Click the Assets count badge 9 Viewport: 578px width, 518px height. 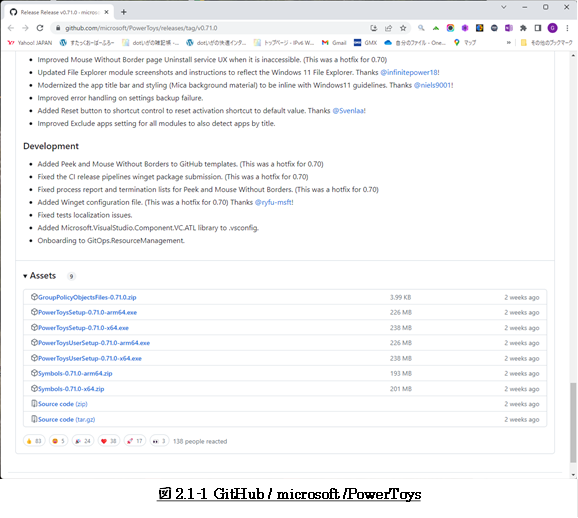tap(71, 276)
